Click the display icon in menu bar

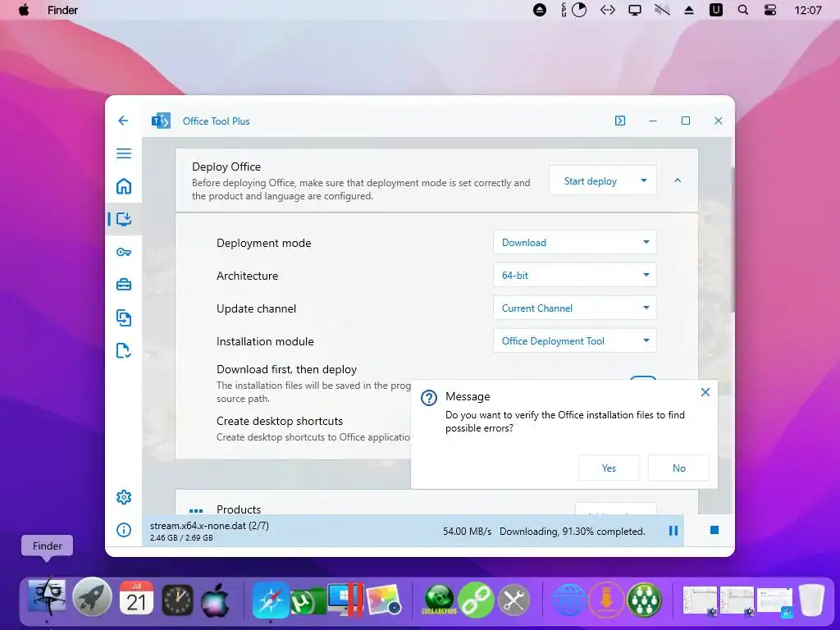click(x=635, y=10)
